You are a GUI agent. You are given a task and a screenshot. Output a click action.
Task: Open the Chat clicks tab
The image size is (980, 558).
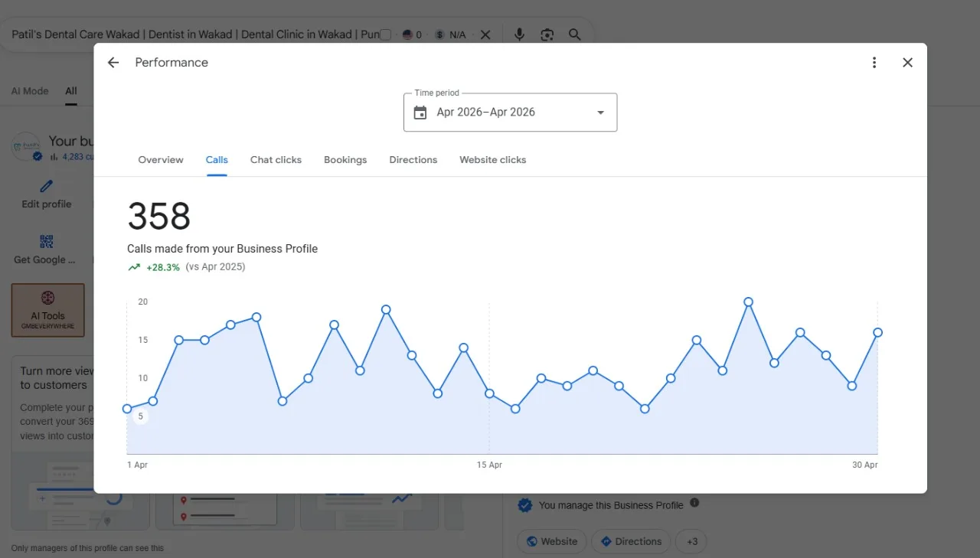276,160
